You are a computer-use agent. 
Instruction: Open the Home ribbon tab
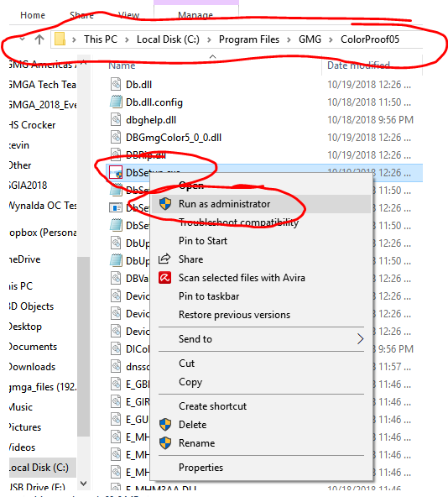point(33,15)
